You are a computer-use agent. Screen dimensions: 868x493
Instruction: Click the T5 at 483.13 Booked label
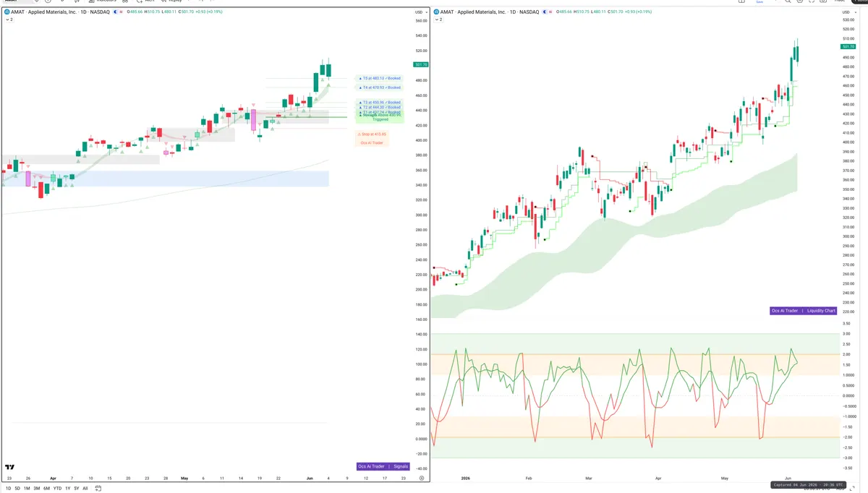click(380, 78)
